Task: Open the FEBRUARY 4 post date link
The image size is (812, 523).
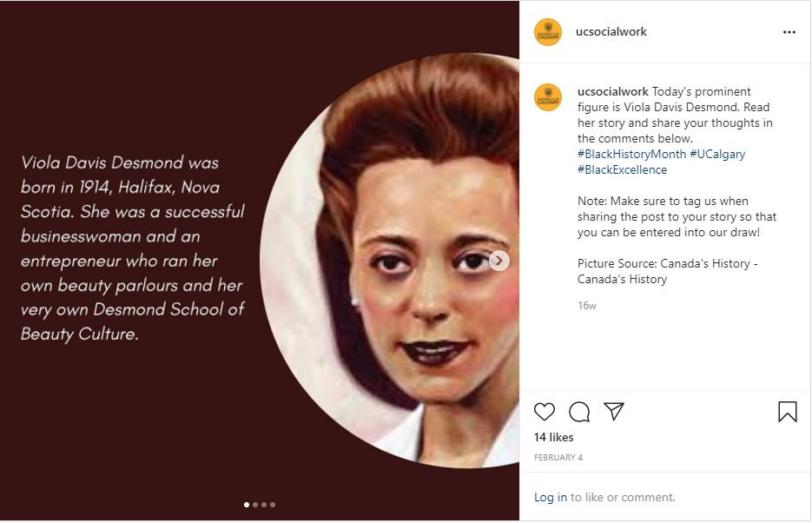Action: [558, 457]
